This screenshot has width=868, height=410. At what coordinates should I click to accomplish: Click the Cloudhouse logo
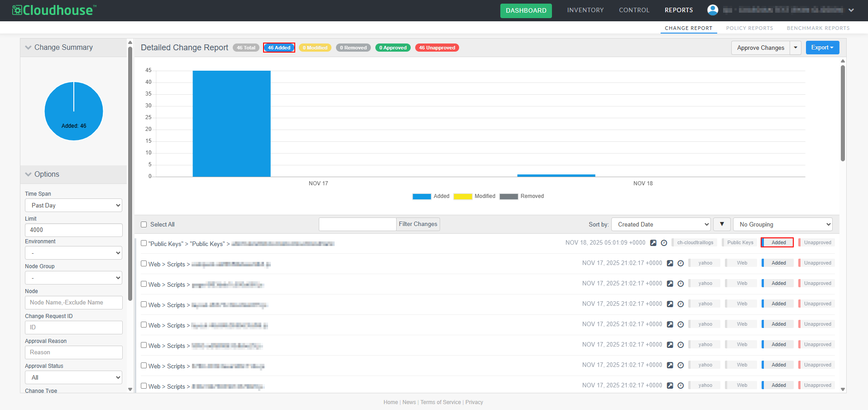[54, 10]
